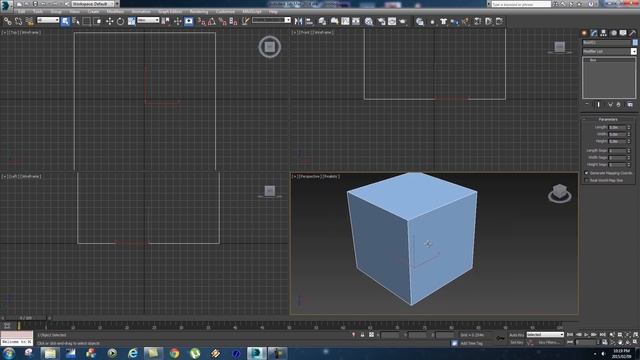Toggle Spinner Snap
The height and width of the screenshot is (360, 640).
[233, 21]
